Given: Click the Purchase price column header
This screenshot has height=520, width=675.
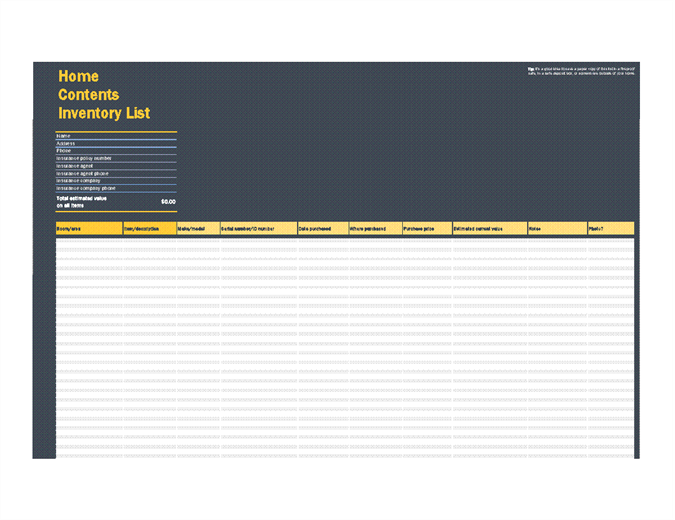Looking at the screenshot, I should (x=426, y=229).
